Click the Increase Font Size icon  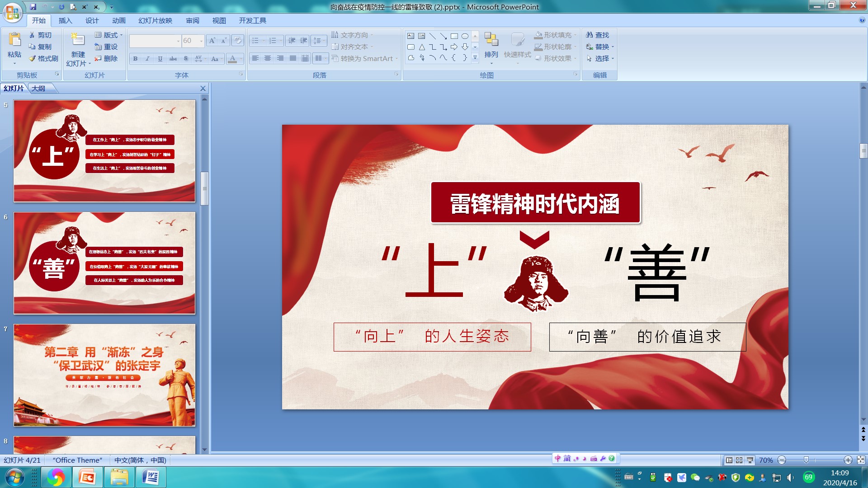point(212,41)
